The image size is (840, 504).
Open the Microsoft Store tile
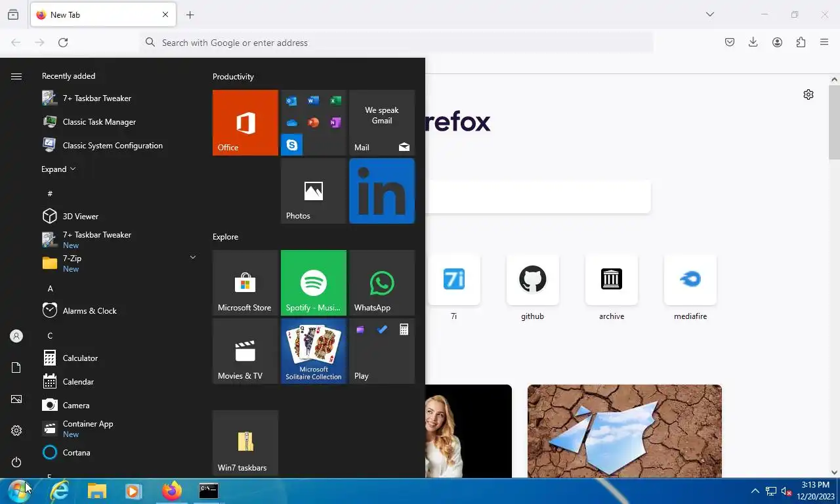click(x=245, y=283)
